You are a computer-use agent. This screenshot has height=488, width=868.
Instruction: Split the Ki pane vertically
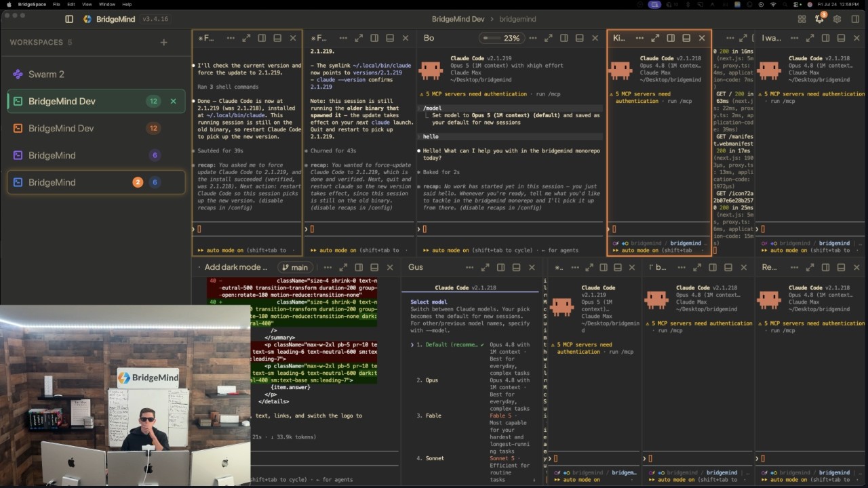pyautogui.click(x=671, y=38)
